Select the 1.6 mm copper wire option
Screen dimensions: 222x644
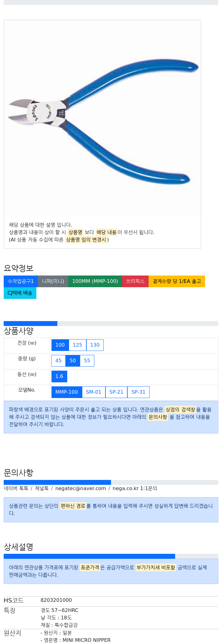click(x=59, y=376)
